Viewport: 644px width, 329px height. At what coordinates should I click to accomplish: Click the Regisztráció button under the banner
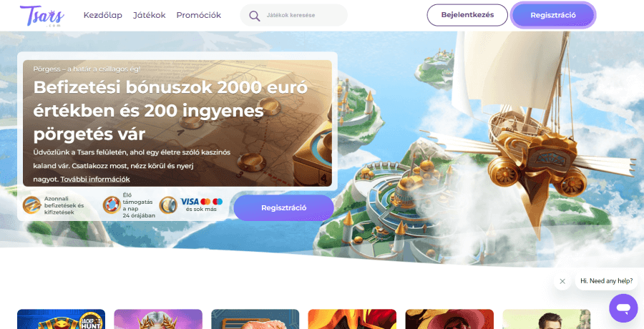(x=284, y=208)
